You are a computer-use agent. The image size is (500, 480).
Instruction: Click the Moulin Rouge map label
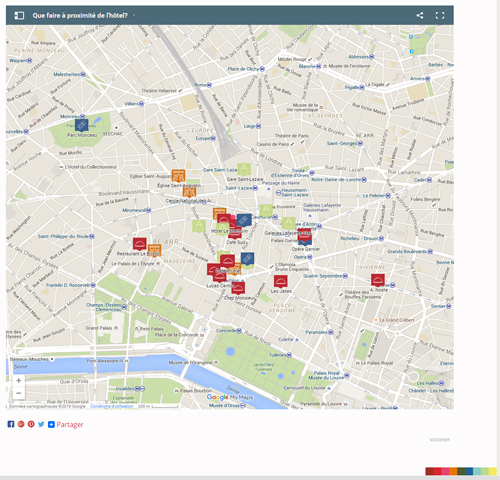(292, 59)
